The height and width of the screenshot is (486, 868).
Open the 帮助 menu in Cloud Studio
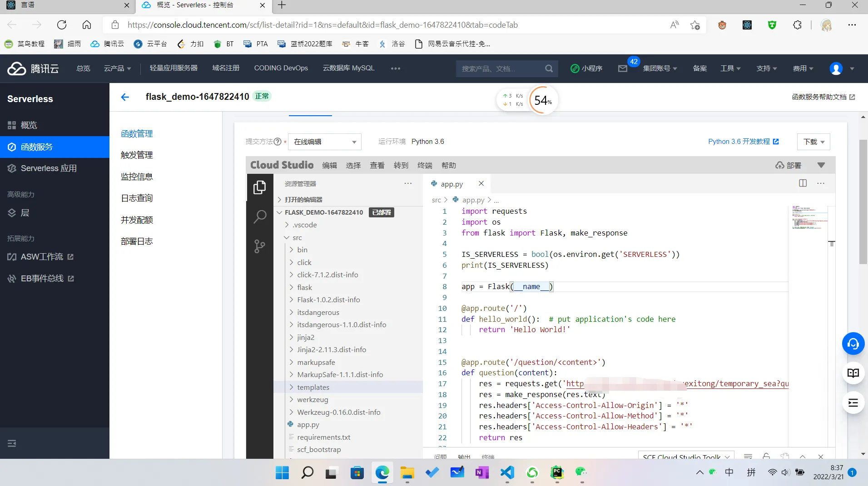(x=448, y=165)
